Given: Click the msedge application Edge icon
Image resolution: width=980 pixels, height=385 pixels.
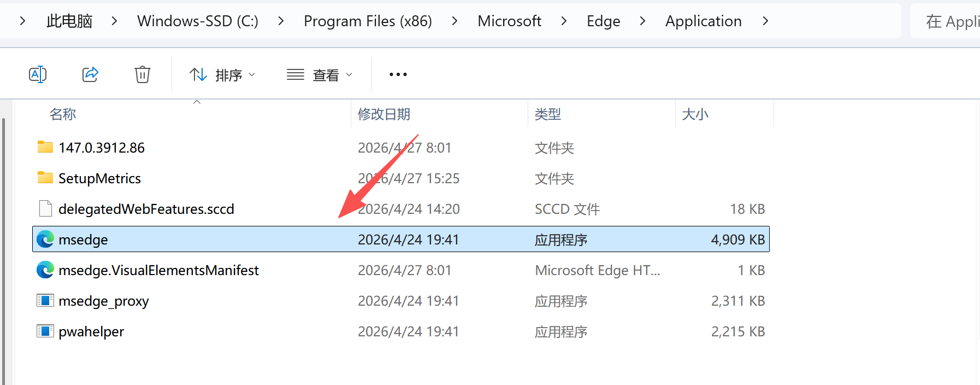Looking at the screenshot, I should (45, 239).
